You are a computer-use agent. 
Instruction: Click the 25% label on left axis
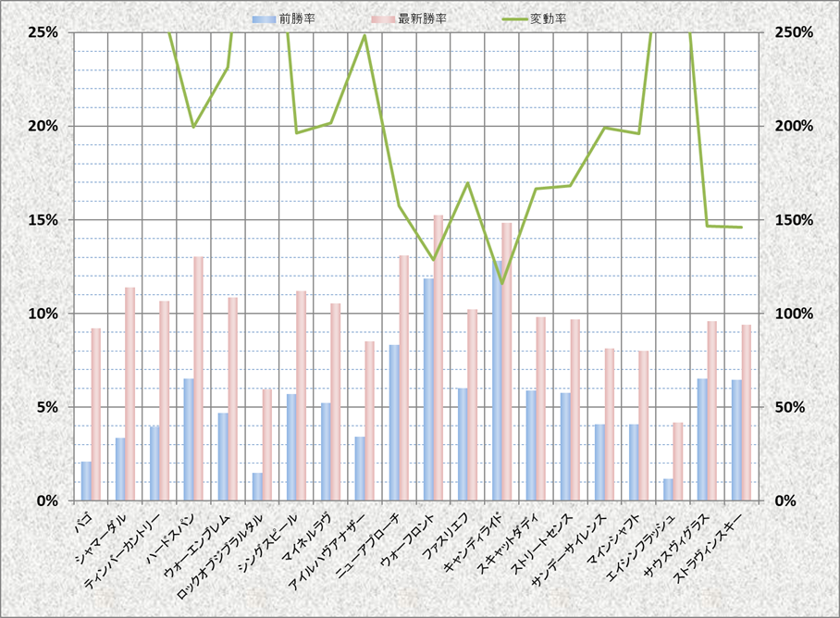[43, 31]
